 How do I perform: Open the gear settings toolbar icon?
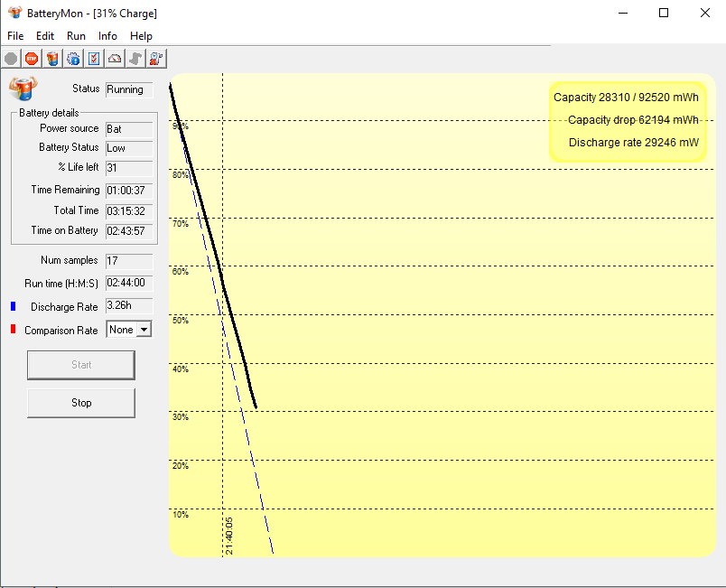click(x=73, y=59)
